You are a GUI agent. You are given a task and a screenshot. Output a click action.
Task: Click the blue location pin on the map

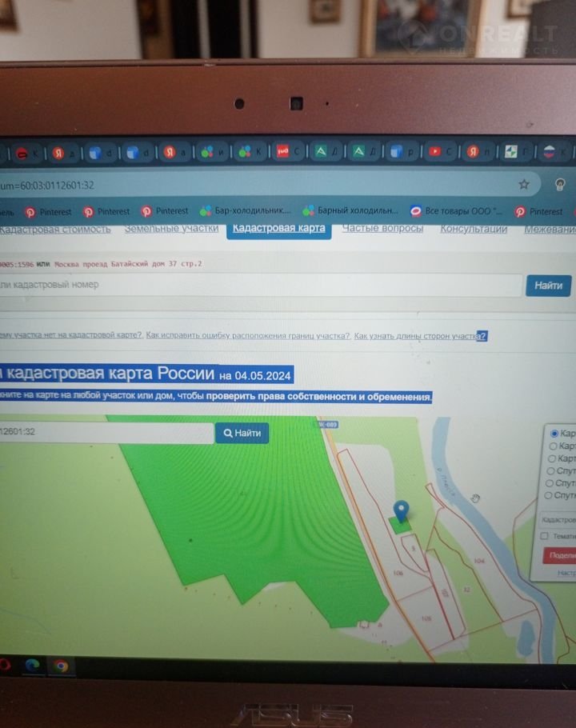click(x=401, y=509)
